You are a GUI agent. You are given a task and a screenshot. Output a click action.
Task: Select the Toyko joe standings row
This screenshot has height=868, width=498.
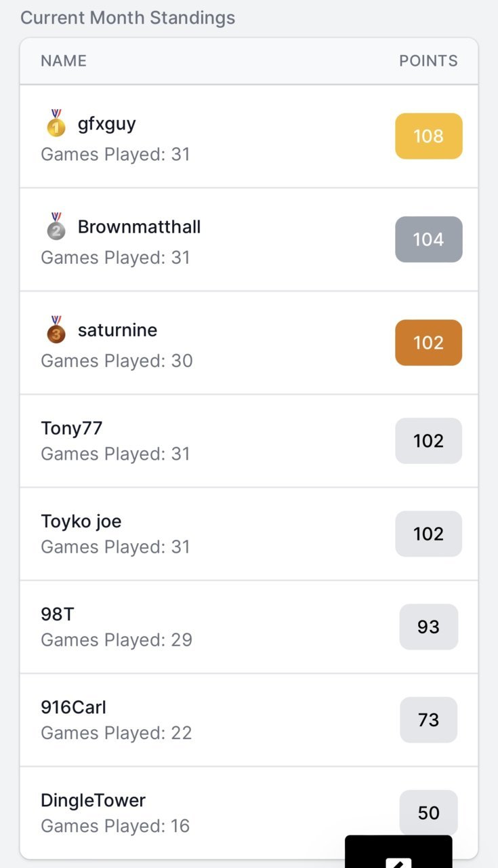[249, 534]
